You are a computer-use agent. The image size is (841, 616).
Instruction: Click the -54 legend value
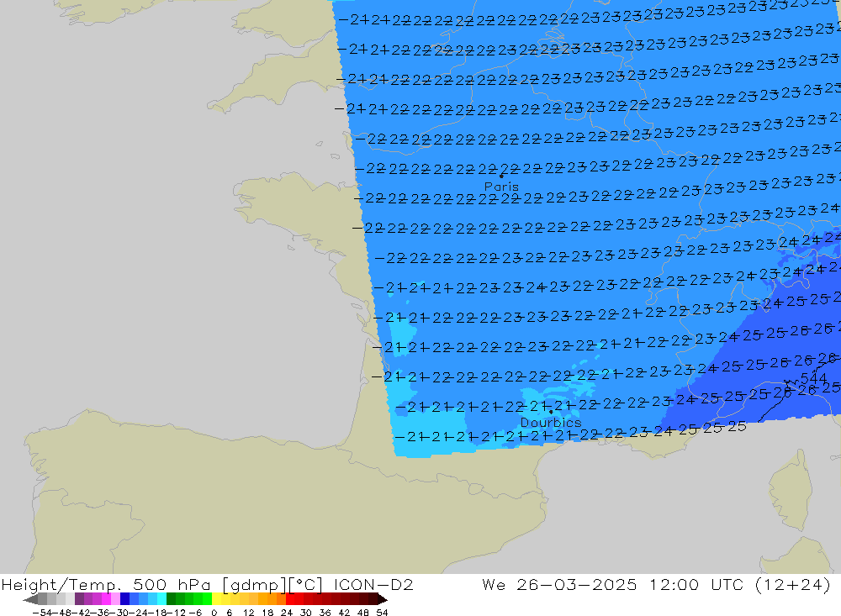[x=42, y=613]
